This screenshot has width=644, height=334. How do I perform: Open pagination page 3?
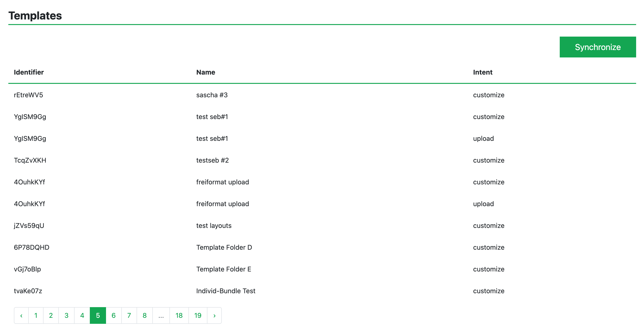(x=66, y=315)
